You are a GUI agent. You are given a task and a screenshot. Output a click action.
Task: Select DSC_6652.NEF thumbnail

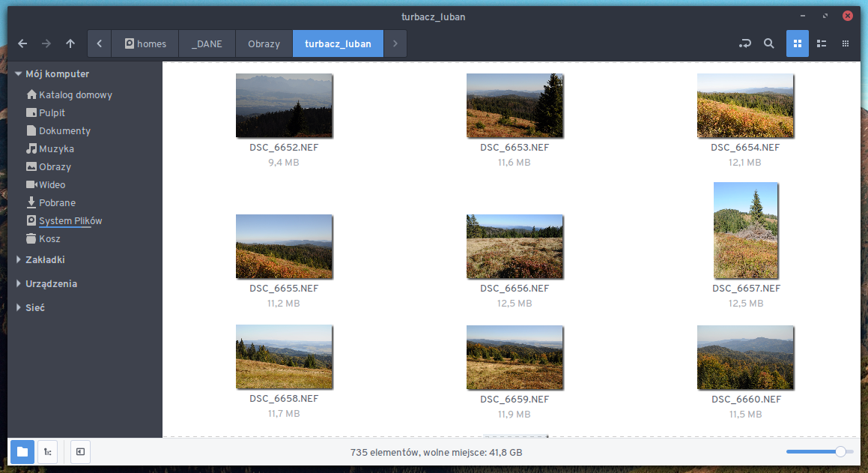[x=284, y=106]
